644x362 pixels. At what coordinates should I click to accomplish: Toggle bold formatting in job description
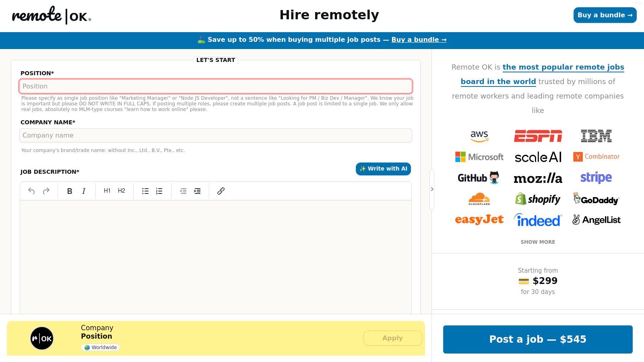pos(70,191)
